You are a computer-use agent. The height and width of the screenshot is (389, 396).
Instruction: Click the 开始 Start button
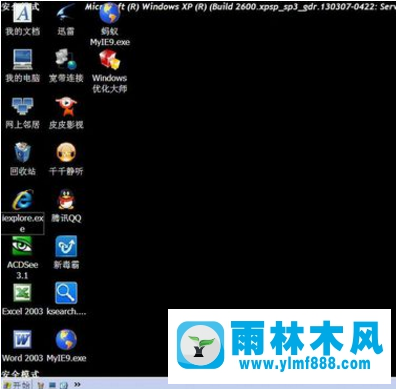17,385
